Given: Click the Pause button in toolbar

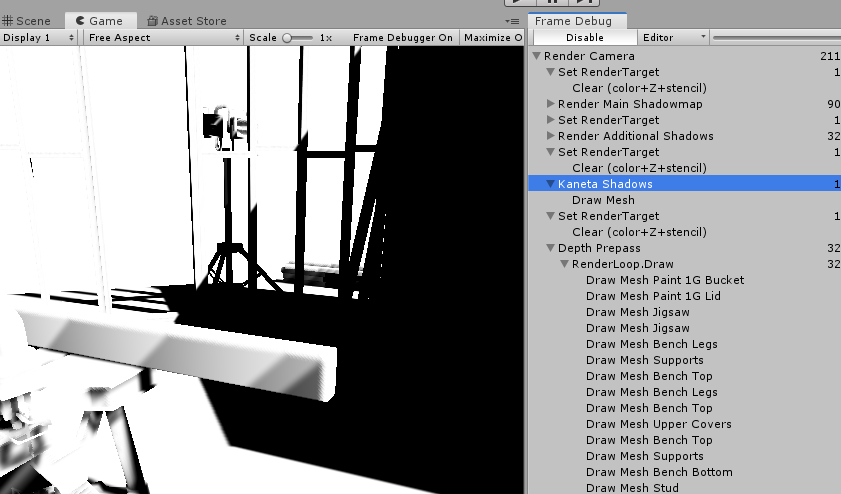Looking at the screenshot, I should click(x=552, y=3).
